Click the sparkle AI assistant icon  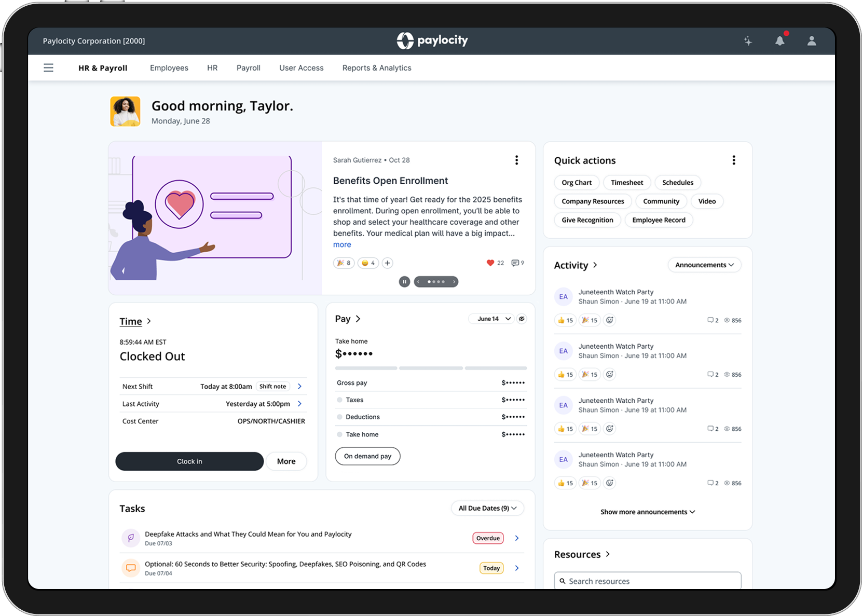coord(748,41)
